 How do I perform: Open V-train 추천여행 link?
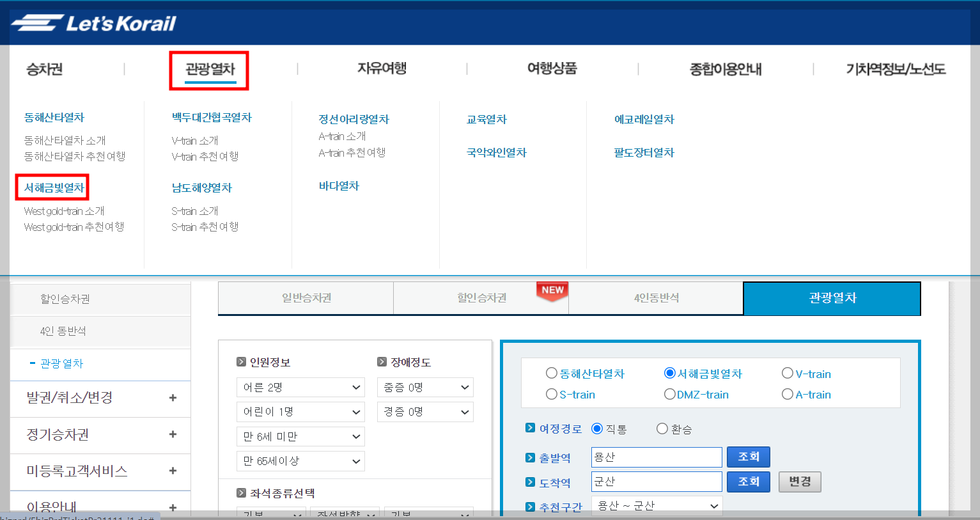coord(205,156)
